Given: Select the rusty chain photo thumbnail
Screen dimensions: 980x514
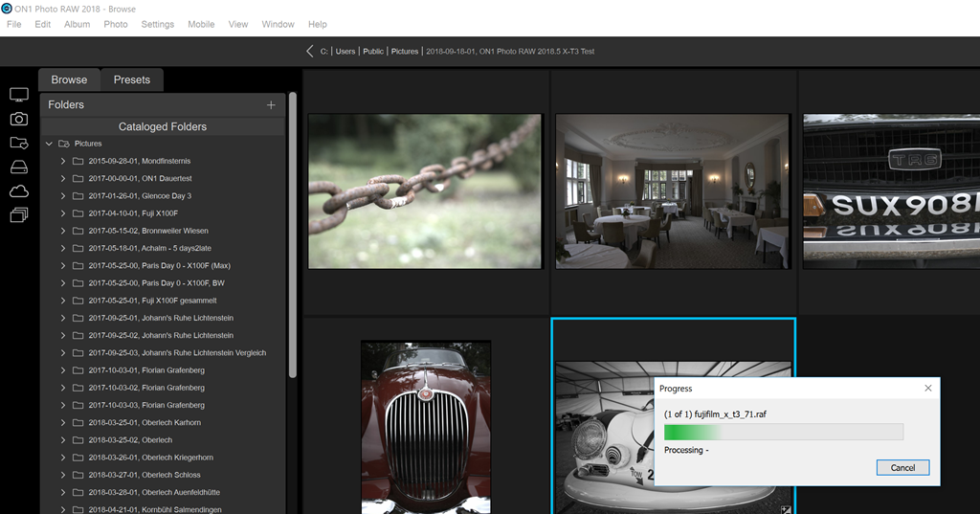Looking at the screenshot, I should (425, 191).
